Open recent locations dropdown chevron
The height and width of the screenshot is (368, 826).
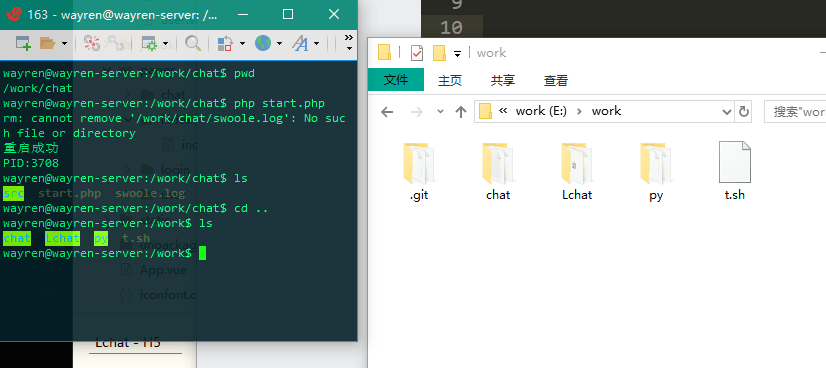click(x=440, y=112)
